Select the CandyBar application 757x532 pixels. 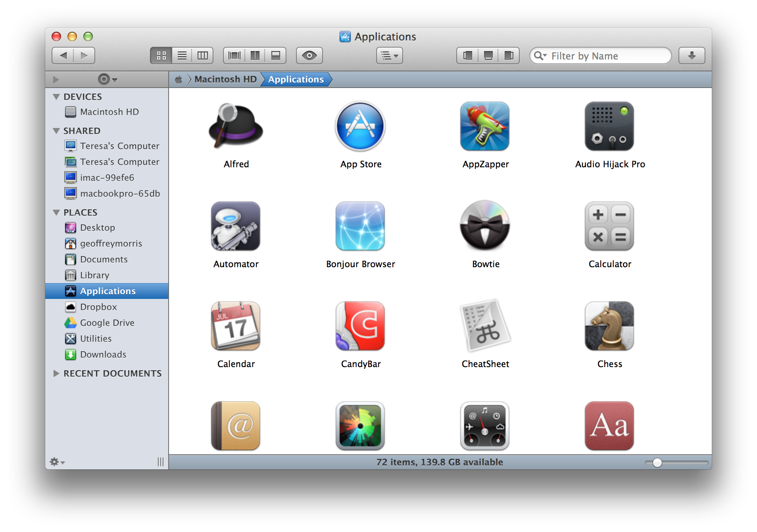(360, 326)
